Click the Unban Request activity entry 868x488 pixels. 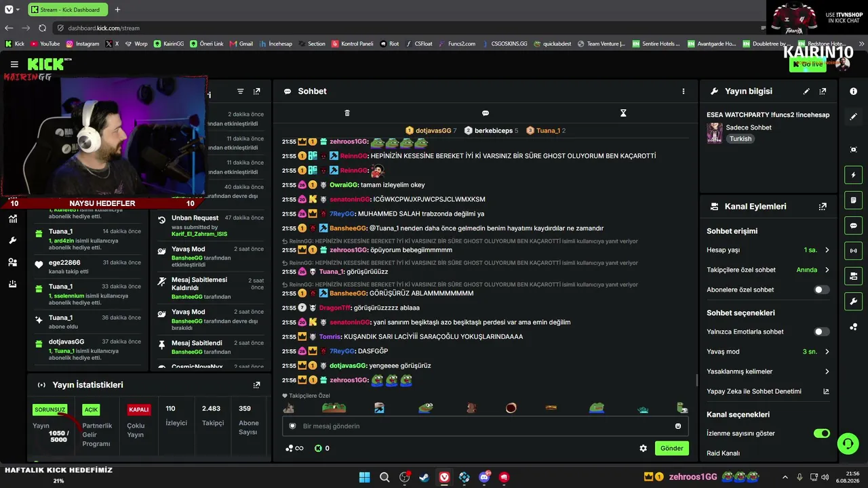coord(210,226)
